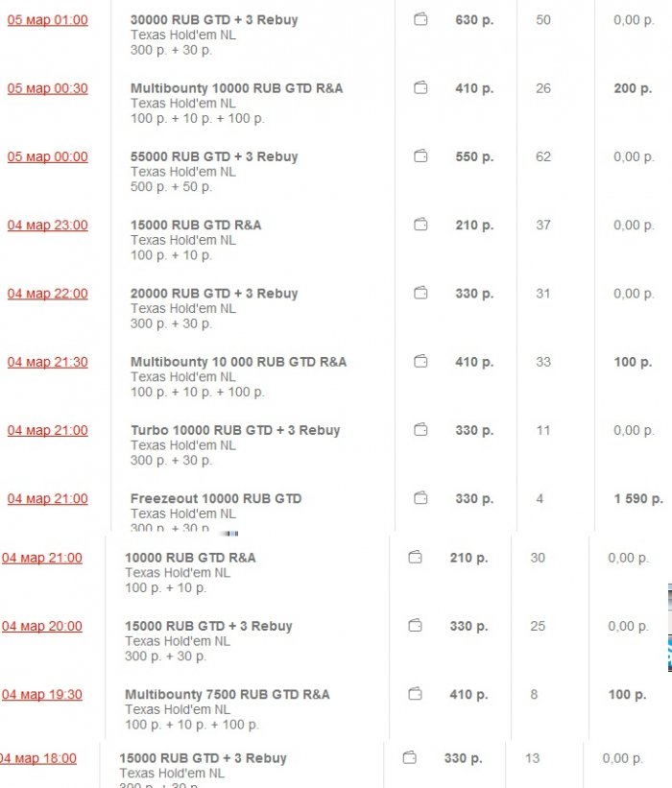
Task: Click the 04 мар 21:30 date link
Action: click(x=47, y=362)
